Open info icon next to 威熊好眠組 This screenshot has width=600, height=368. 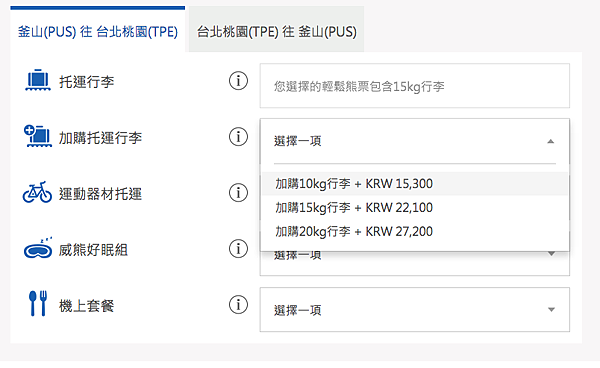point(238,249)
